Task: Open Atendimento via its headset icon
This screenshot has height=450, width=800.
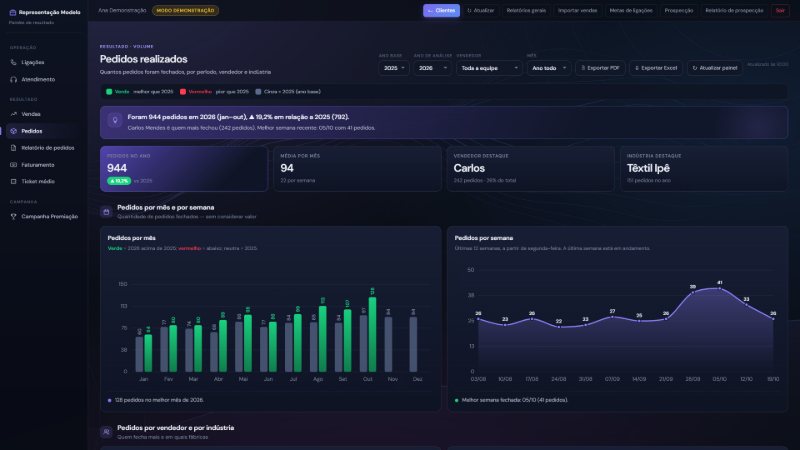Action: [x=13, y=80]
